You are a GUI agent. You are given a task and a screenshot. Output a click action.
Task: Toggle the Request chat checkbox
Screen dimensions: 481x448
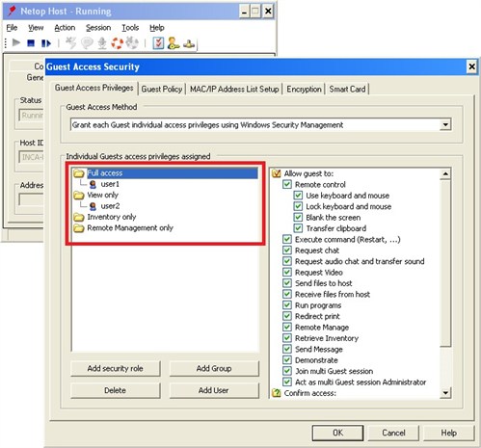pos(287,250)
